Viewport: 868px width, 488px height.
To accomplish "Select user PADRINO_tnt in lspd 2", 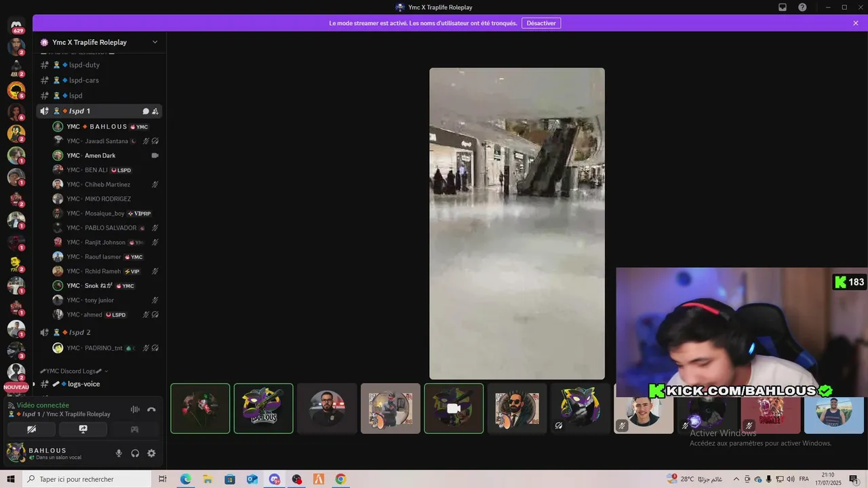I will pyautogui.click(x=106, y=348).
